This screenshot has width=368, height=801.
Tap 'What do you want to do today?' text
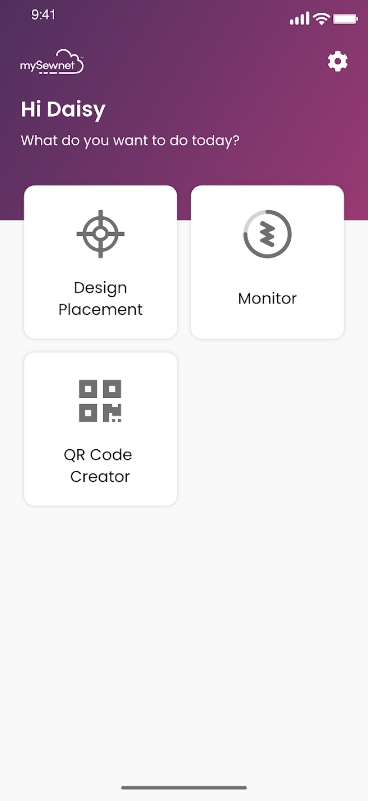click(x=130, y=140)
